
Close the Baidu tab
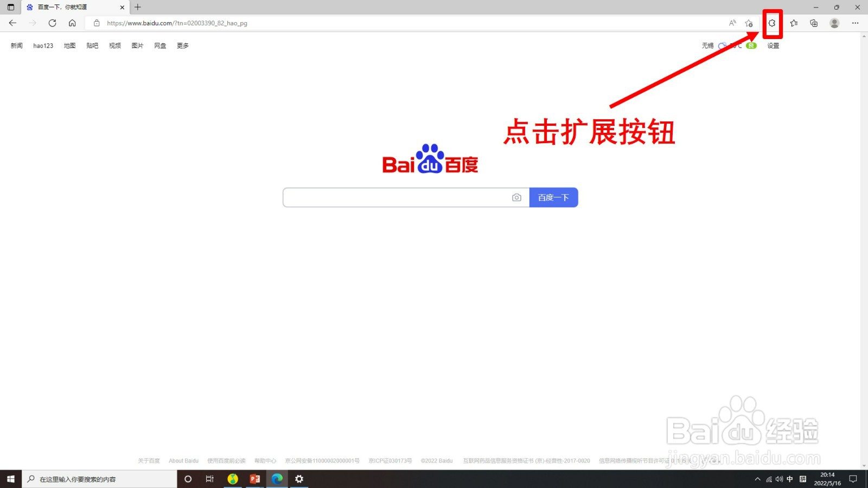122,7
